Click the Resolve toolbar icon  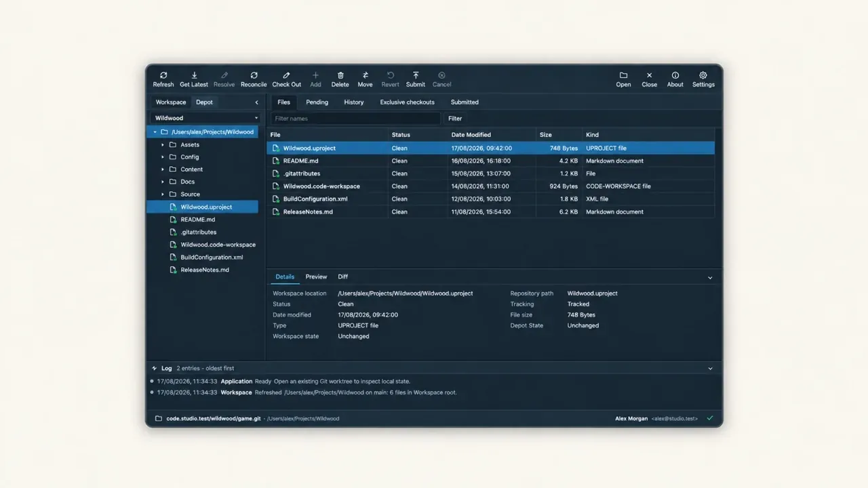224,75
